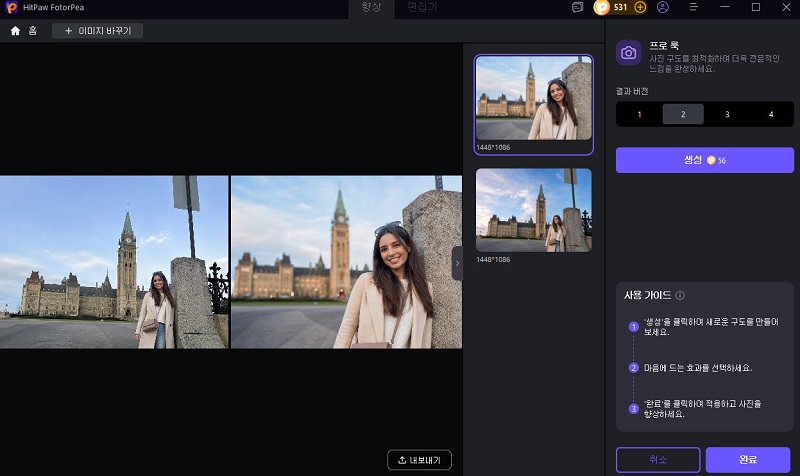Open the user account icon
Image resolution: width=800 pixels, height=476 pixels.
(x=663, y=7)
